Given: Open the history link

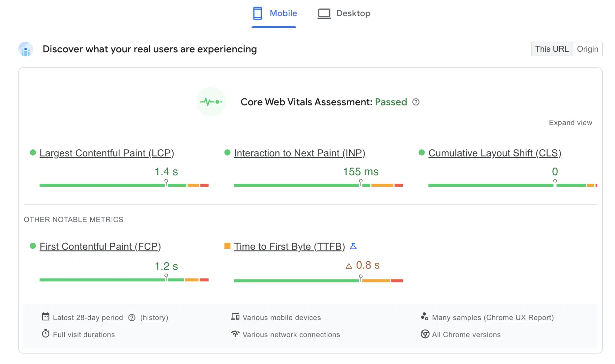Looking at the screenshot, I should [x=154, y=318].
